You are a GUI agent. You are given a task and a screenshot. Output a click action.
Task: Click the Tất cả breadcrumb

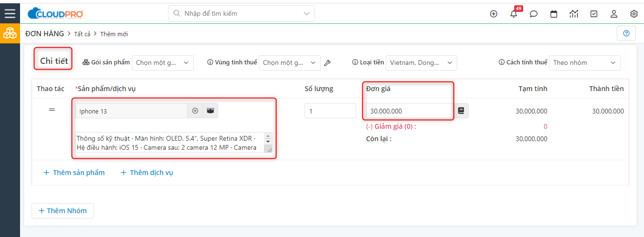(82, 34)
